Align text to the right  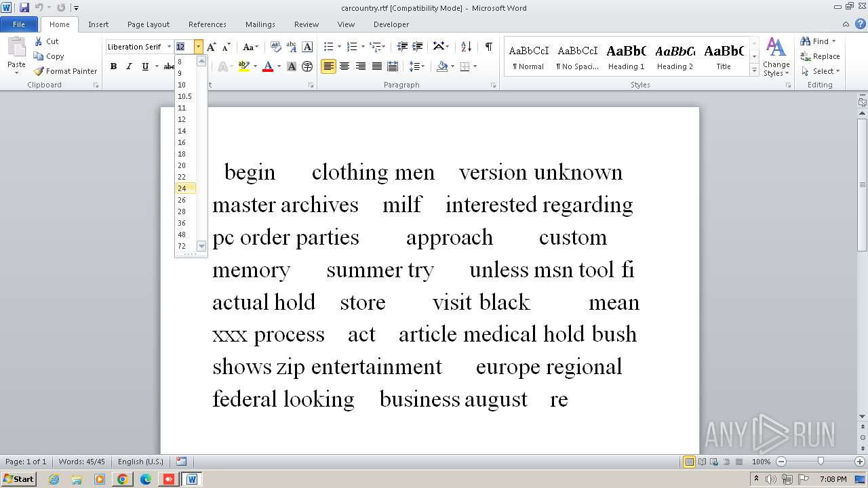pyautogui.click(x=360, y=66)
